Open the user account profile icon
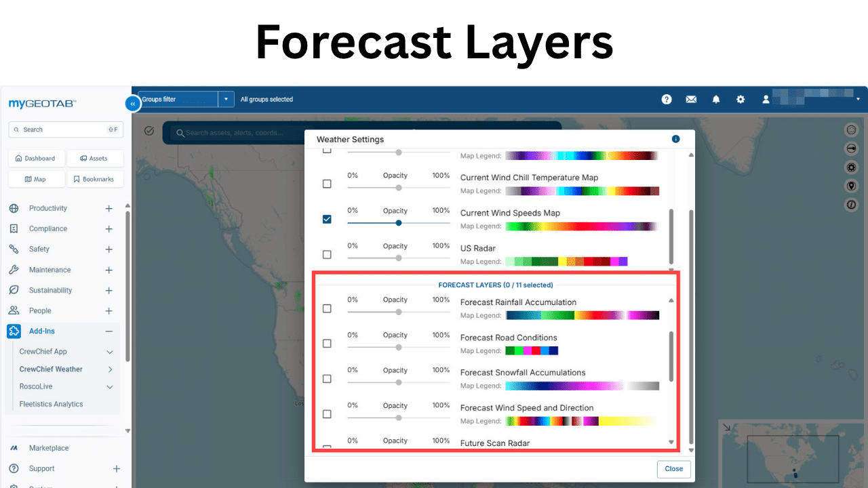This screenshot has width=868, height=488. 766,99
